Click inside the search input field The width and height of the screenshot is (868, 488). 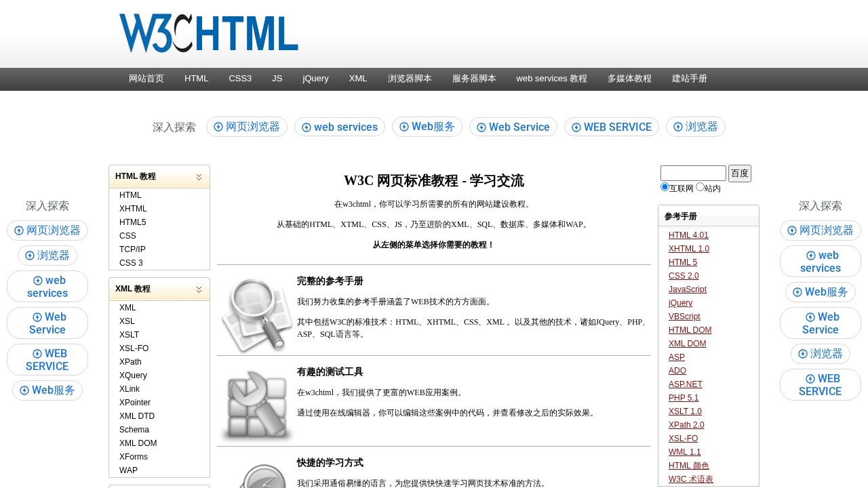tap(692, 173)
